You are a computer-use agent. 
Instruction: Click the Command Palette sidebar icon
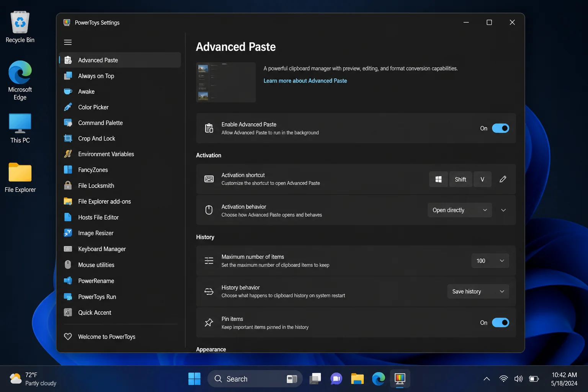[68, 123]
